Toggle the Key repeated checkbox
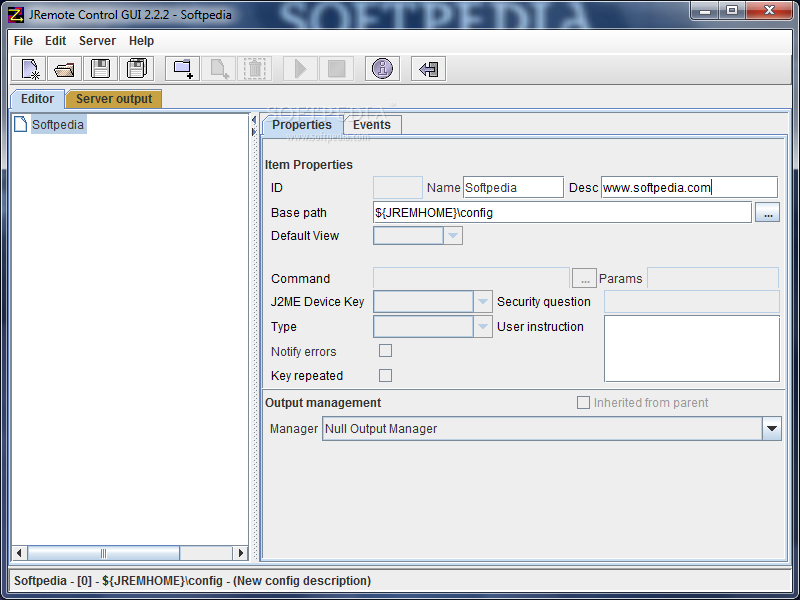Viewport: 800px width, 600px height. pyautogui.click(x=386, y=376)
